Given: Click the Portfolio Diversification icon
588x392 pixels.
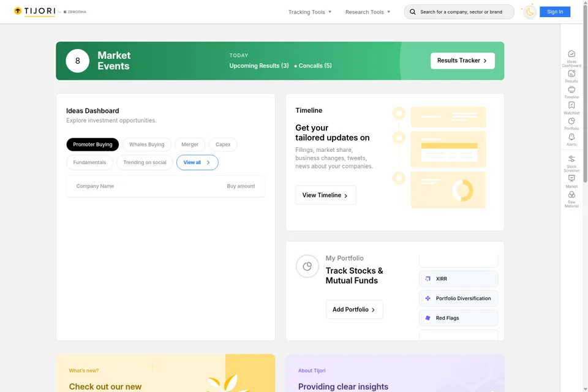Looking at the screenshot, I should tap(428, 298).
